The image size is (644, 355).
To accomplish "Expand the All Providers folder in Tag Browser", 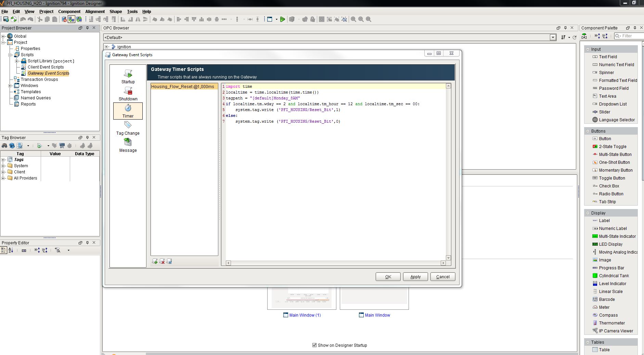I will [x=3, y=178].
